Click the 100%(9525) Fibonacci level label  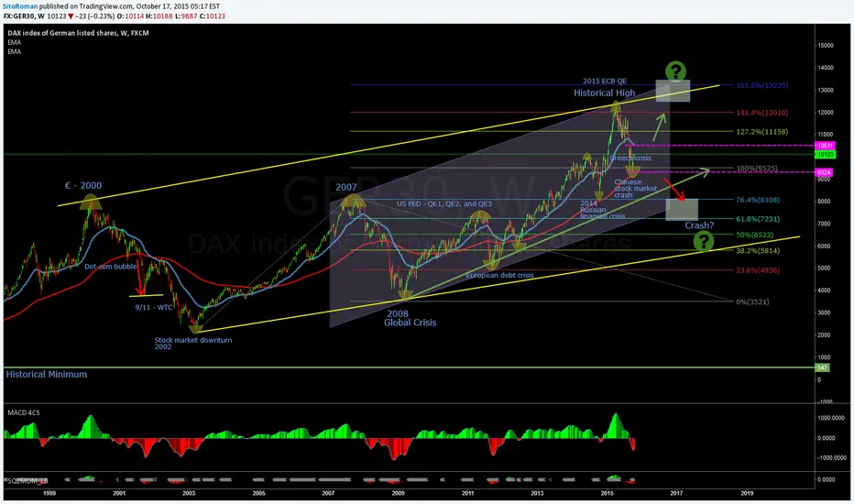coord(757,169)
